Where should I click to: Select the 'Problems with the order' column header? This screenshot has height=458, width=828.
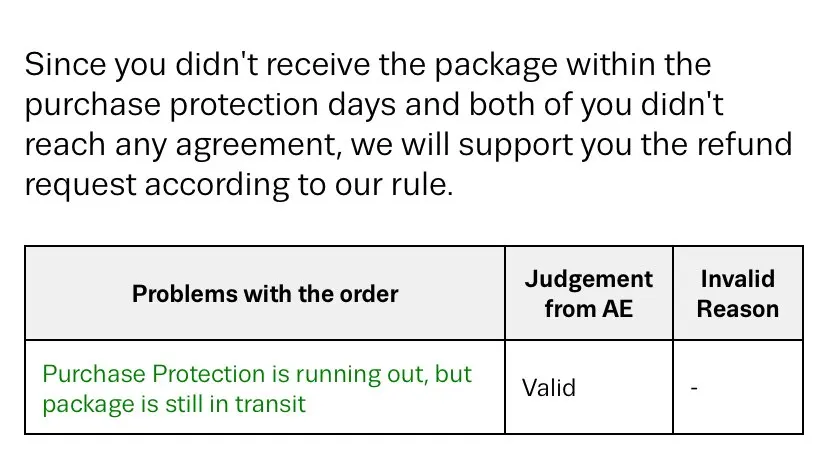(265, 294)
